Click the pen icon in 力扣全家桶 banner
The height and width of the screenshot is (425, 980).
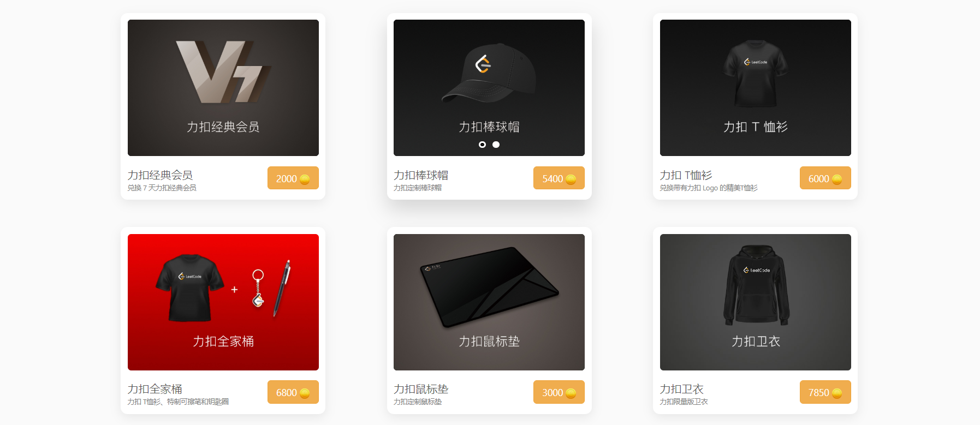[x=282, y=288]
